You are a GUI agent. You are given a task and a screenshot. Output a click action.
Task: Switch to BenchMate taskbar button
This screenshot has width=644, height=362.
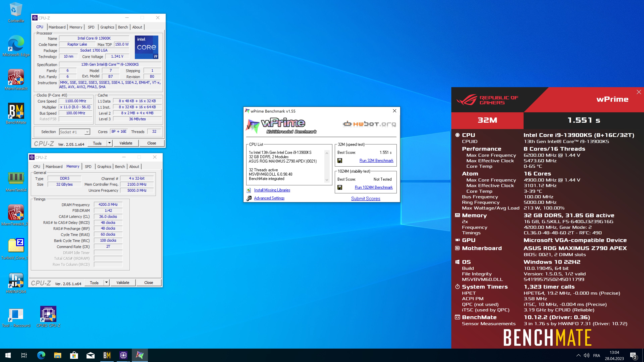107,355
